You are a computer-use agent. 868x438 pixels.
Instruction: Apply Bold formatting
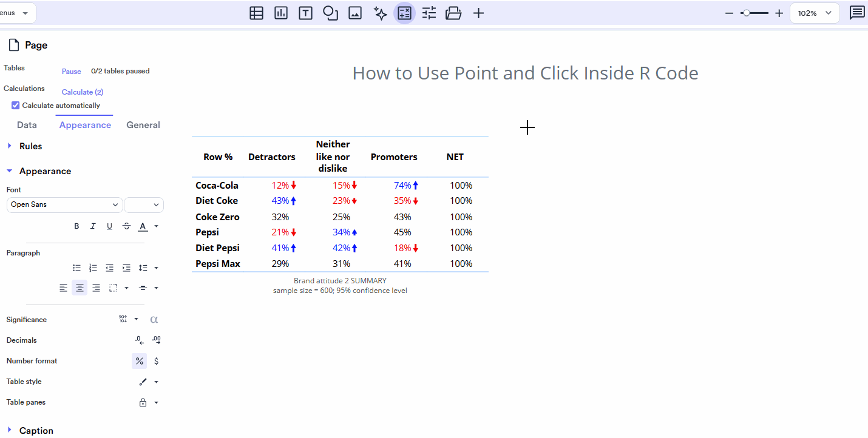tap(76, 226)
